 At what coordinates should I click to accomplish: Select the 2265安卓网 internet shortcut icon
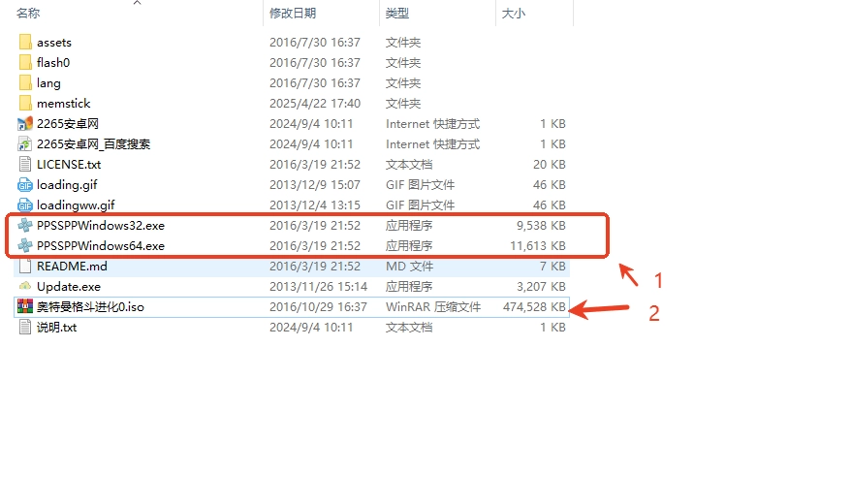pyautogui.click(x=25, y=124)
